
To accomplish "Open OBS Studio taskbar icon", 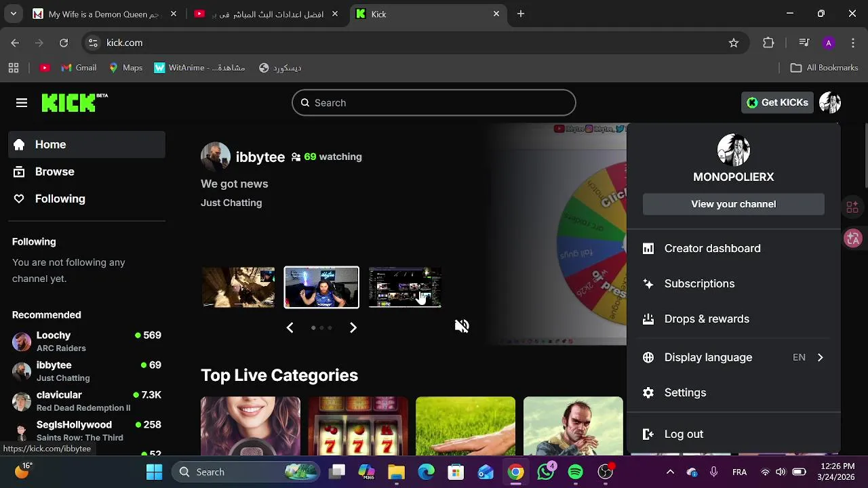I will (606, 472).
